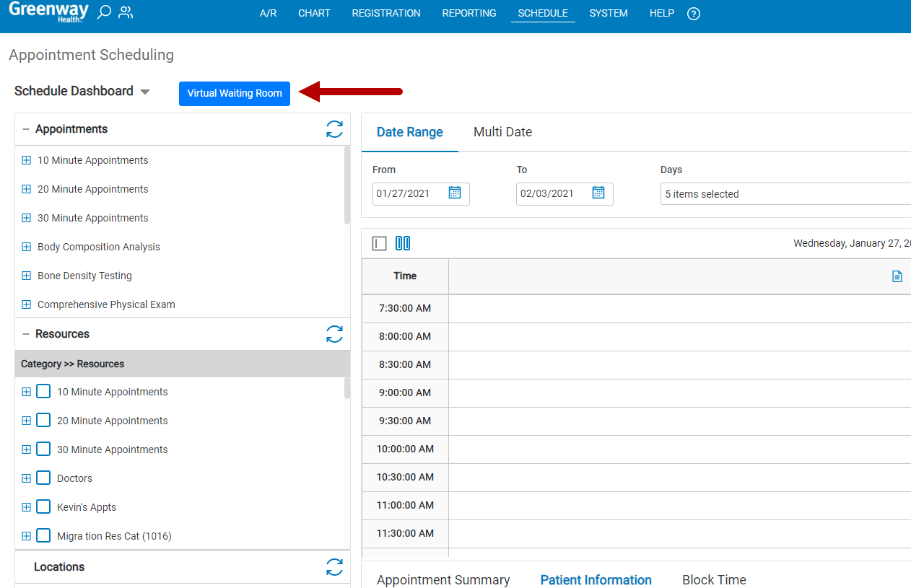Open the Days items selected dropdown
911x588 pixels.
click(785, 194)
